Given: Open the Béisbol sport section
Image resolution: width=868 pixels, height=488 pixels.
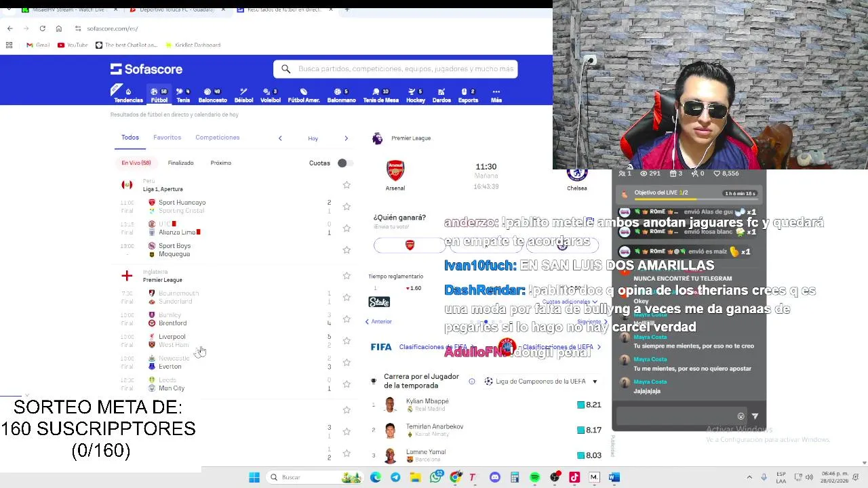Looking at the screenshot, I should tap(243, 95).
